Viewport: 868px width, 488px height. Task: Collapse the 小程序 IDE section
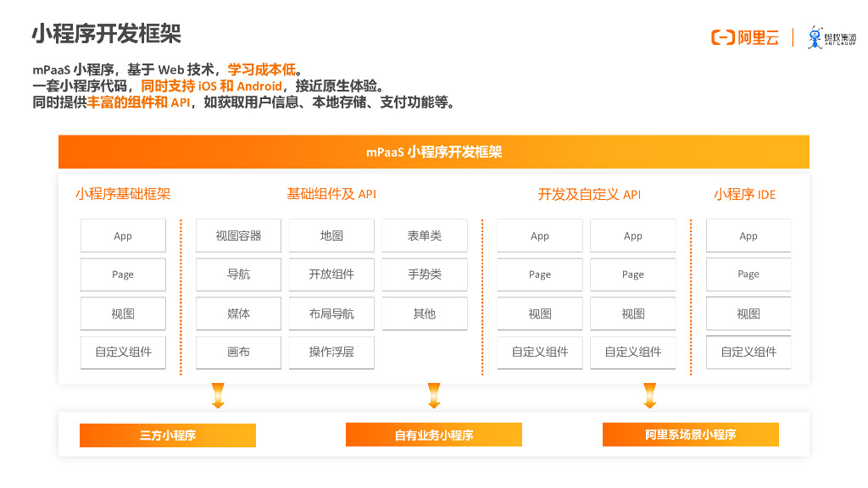coord(746,194)
